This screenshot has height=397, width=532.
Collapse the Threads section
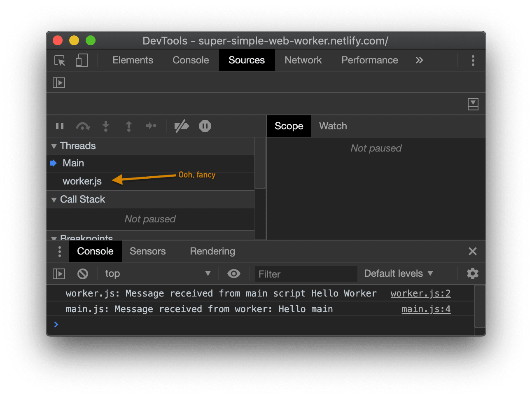(54, 146)
